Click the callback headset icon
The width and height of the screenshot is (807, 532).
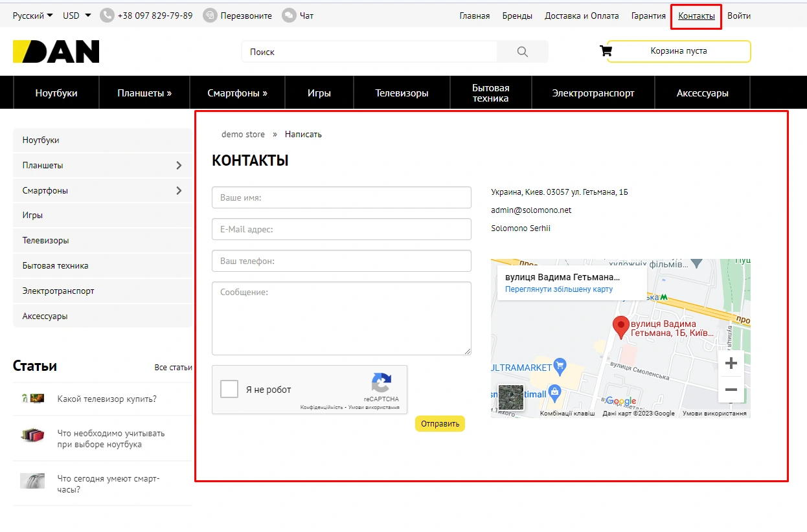pos(210,16)
